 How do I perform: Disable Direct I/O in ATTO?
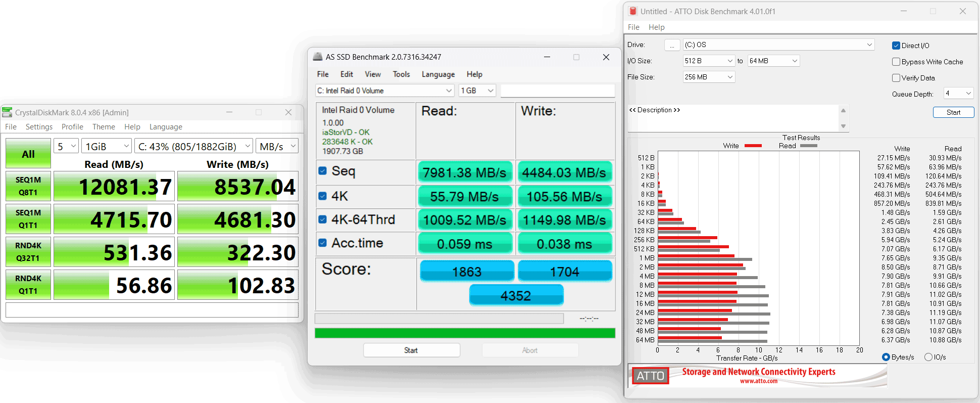click(896, 46)
